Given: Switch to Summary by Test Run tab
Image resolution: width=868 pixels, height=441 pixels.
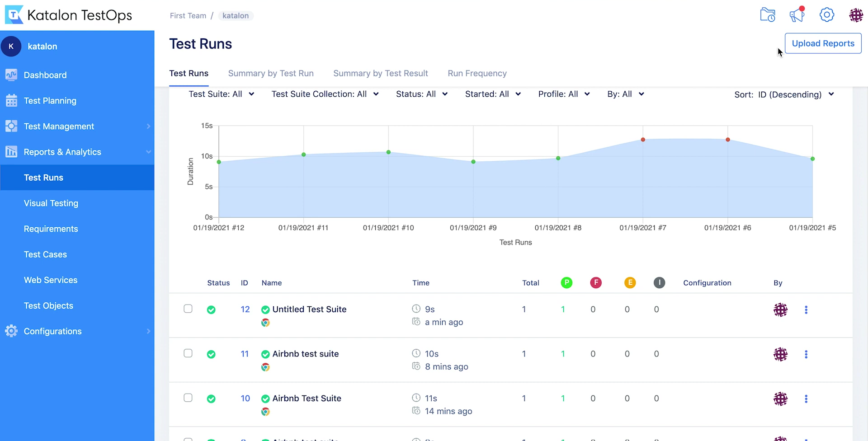Looking at the screenshot, I should [x=271, y=73].
